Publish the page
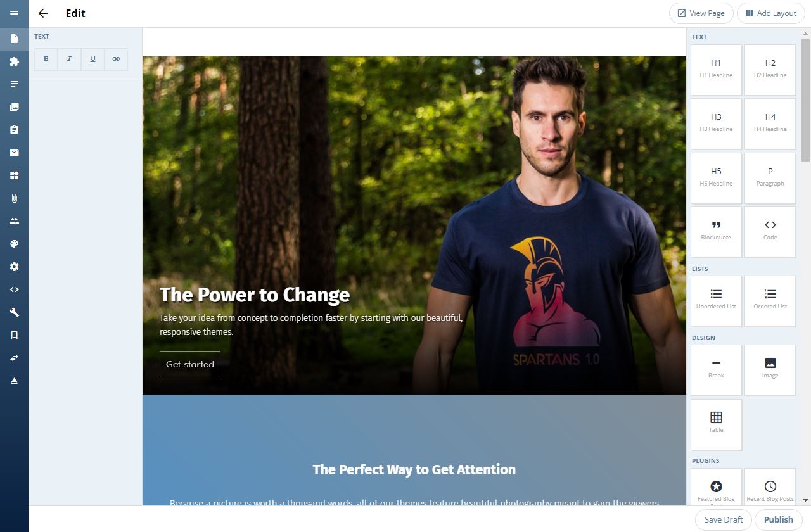Screen dimensions: 811x532 779,519
